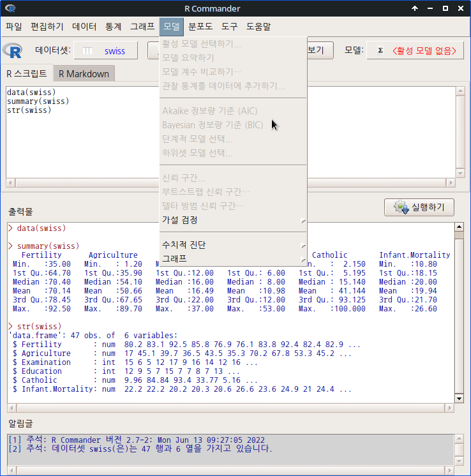Screen dimensions: 471x476
Task: Open the 도구 menu
Action: [x=229, y=27]
